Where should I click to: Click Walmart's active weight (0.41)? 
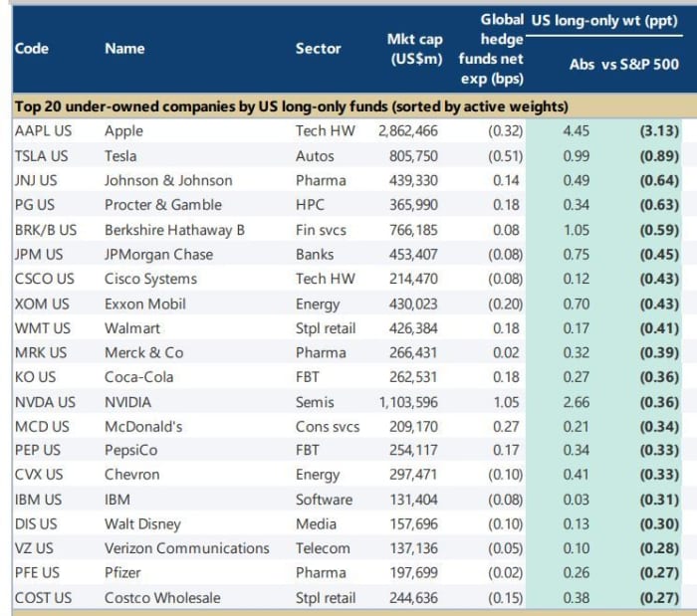click(659, 328)
